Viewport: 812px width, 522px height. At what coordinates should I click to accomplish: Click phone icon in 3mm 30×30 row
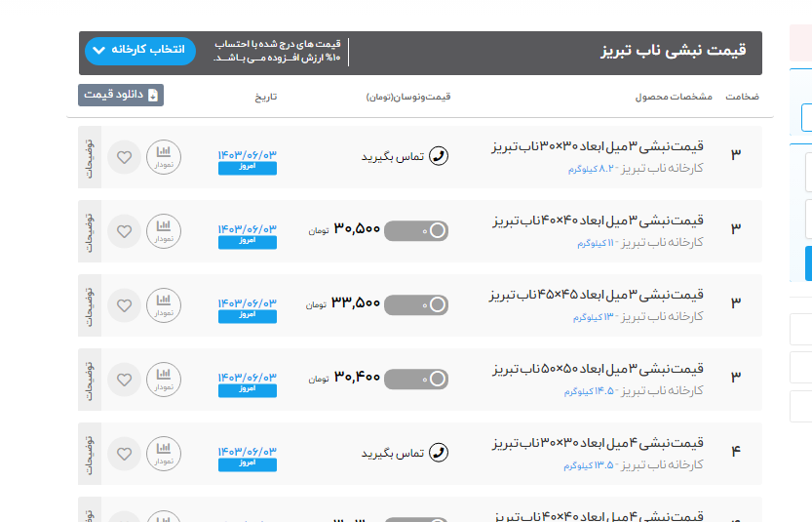(439, 156)
